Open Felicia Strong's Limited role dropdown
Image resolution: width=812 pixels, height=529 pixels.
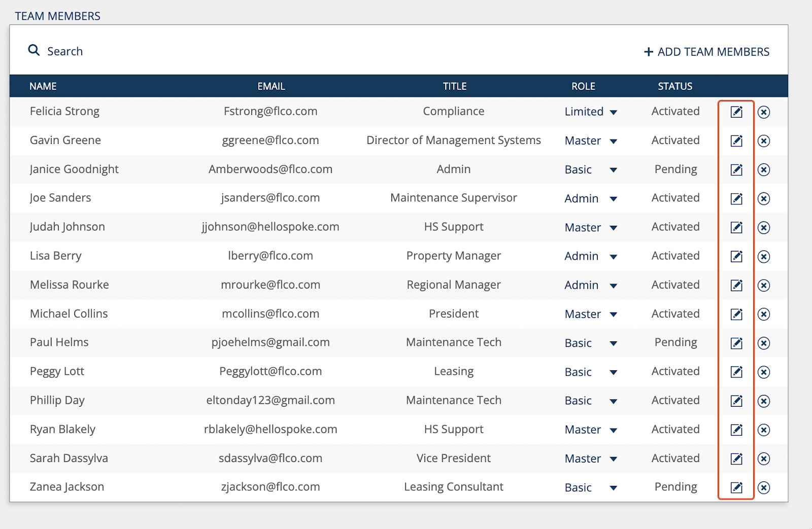tap(591, 112)
